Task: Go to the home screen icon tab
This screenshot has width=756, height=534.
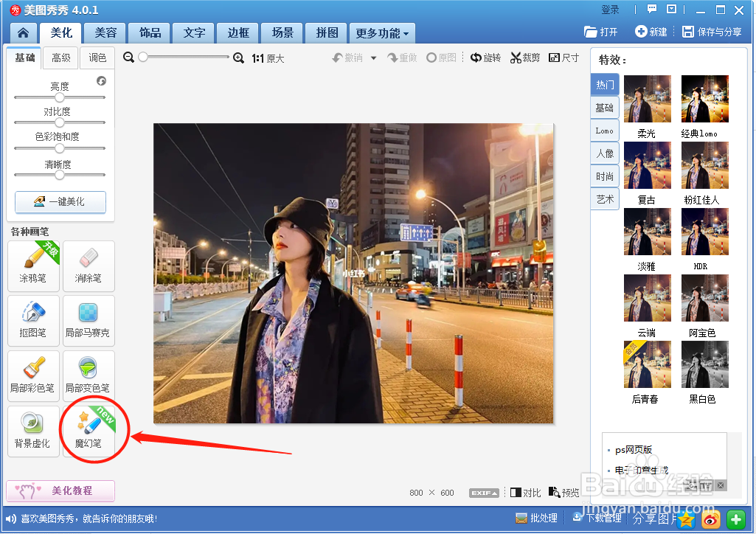Action: 23,32
